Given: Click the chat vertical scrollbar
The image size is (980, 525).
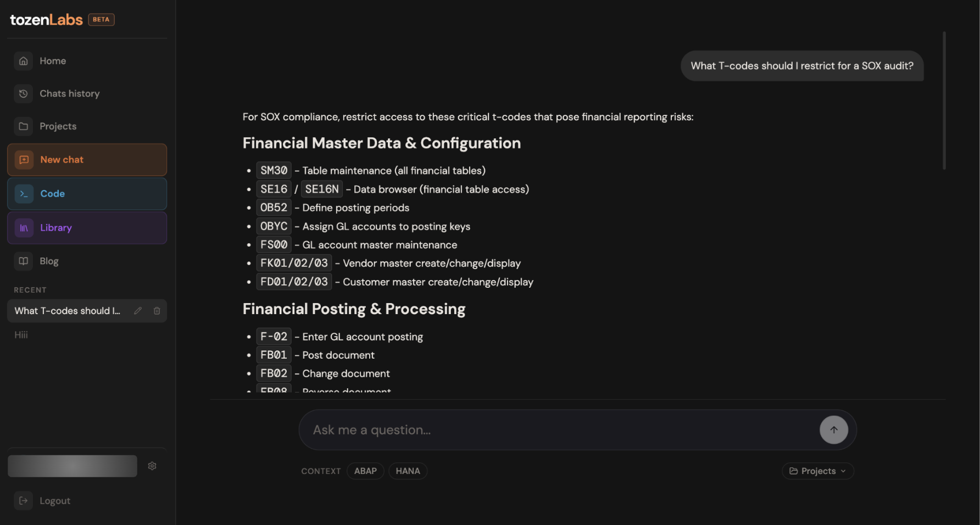Looking at the screenshot, I should (944, 100).
